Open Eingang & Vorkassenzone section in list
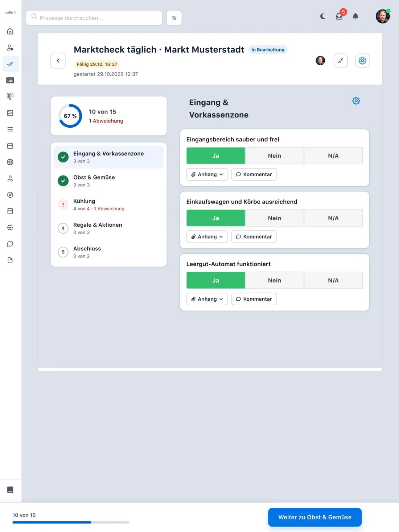This screenshot has width=399, height=532. pyautogui.click(x=109, y=157)
